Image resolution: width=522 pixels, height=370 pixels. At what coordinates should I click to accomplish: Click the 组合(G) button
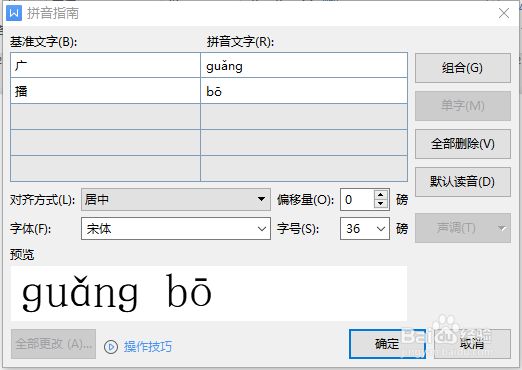[463, 68]
